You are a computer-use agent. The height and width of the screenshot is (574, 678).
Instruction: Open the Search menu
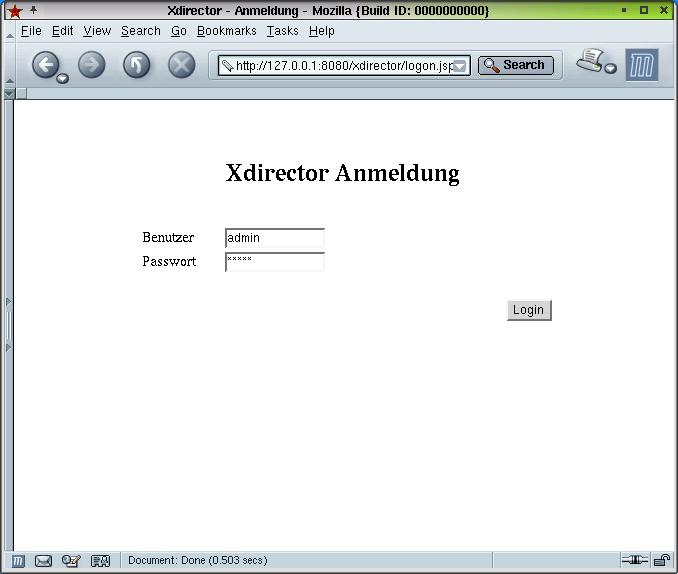point(141,31)
